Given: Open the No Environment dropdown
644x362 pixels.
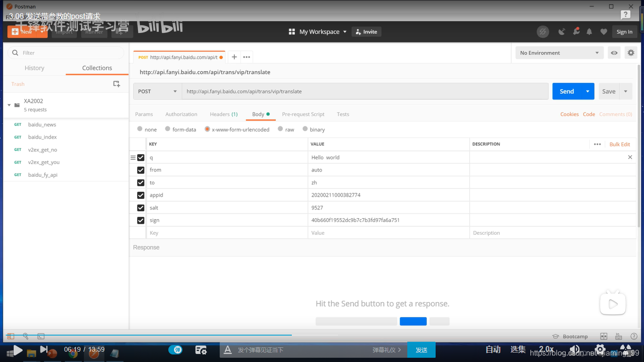Looking at the screenshot, I should pos(559,53).
